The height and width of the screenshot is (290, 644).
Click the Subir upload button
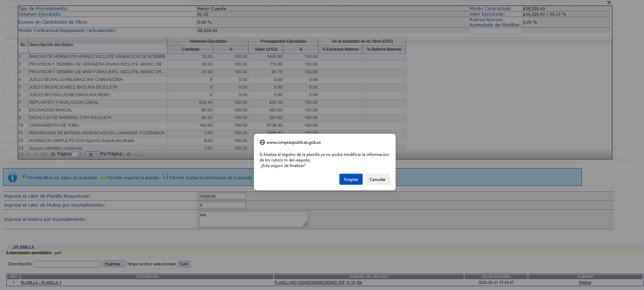pyautogui.click(x=184, y=264)
